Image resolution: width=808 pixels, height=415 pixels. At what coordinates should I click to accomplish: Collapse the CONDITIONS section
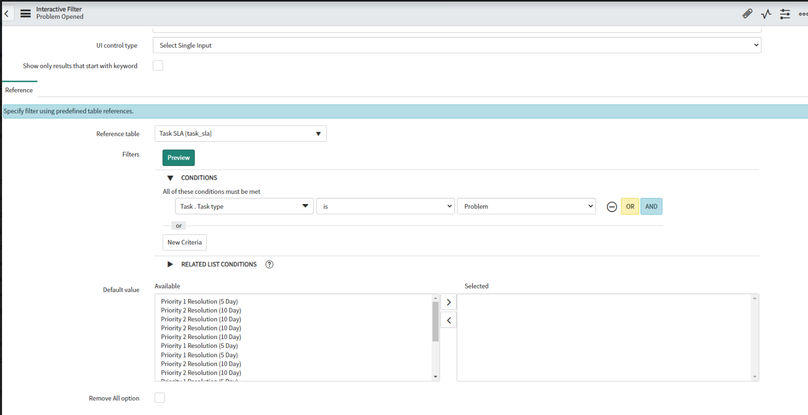[x=171, y=178]
